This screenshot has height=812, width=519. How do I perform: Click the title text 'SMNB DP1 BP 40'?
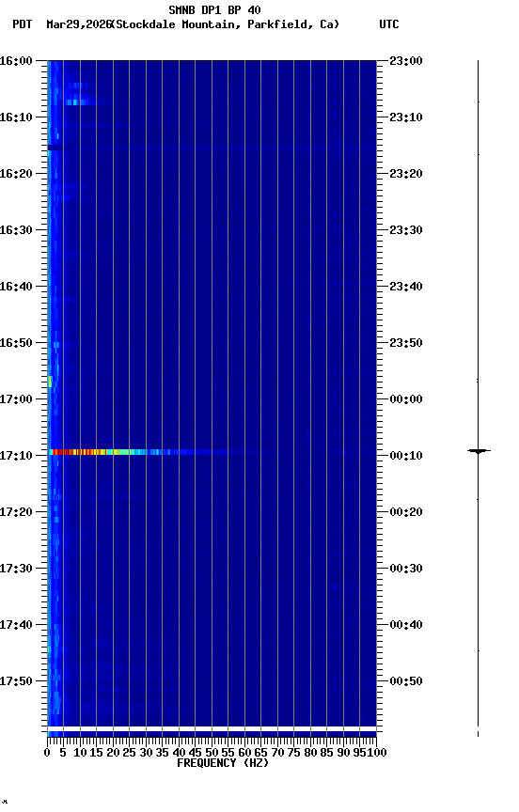tap(214, 9)
